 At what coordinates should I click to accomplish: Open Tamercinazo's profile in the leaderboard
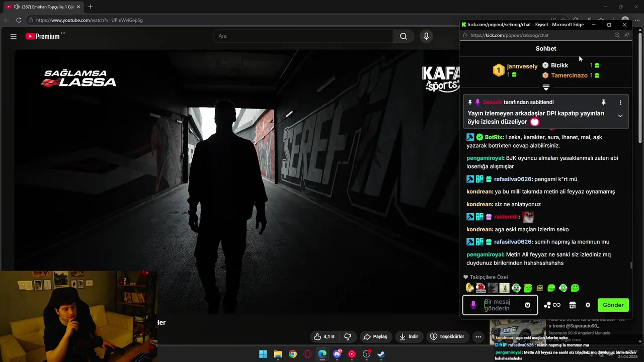click(569, 75)
